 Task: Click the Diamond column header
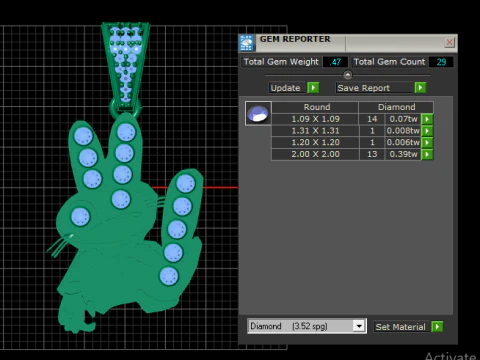point(396,107)
